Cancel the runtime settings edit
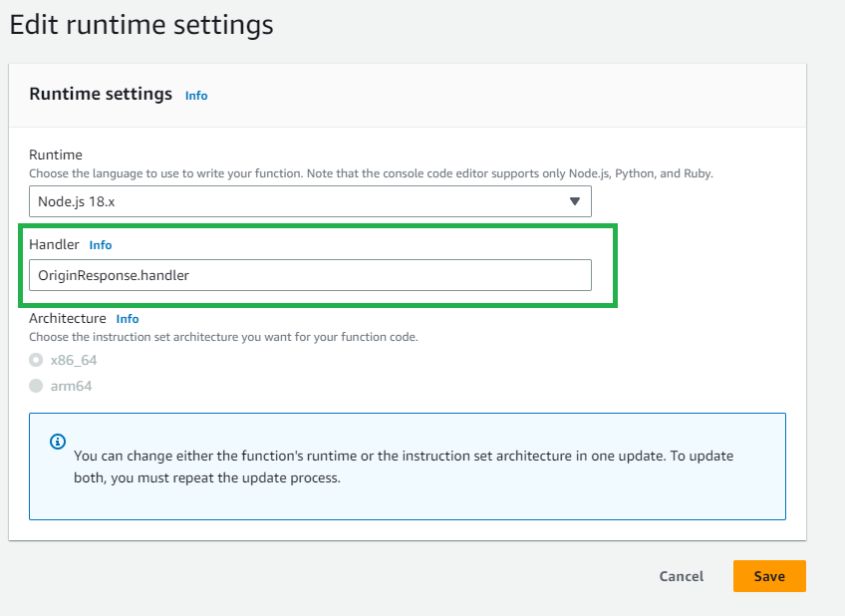Image resolution: width=845 pixels, height=616 pixels. (x=682, y=576)
